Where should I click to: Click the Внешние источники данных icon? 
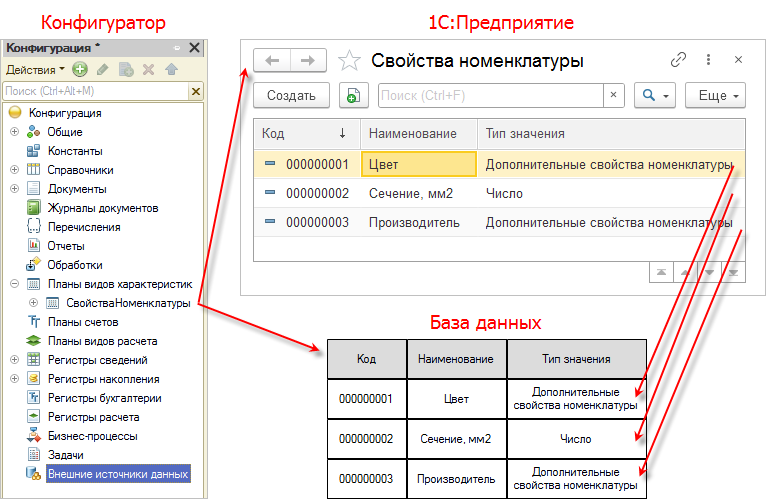coord(33,474)
